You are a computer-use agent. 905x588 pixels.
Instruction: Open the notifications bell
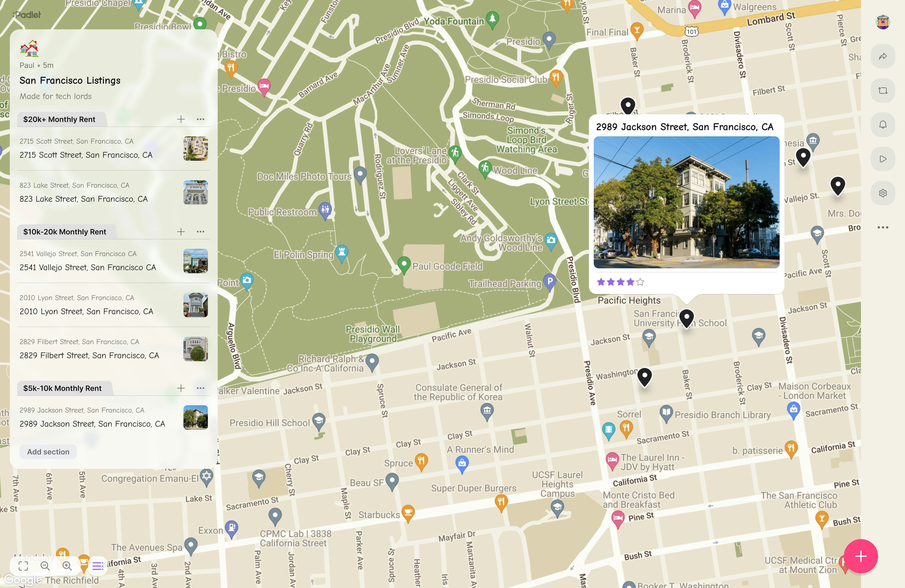pos(883,125)
